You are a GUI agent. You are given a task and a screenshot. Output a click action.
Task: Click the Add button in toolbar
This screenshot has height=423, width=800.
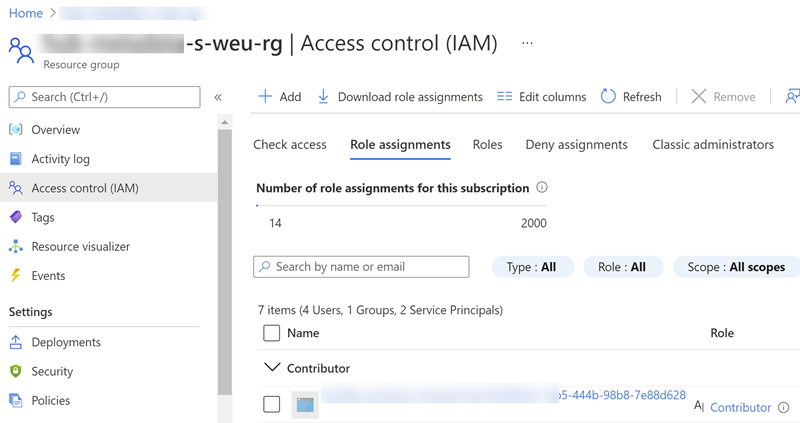tap(280, 96)
